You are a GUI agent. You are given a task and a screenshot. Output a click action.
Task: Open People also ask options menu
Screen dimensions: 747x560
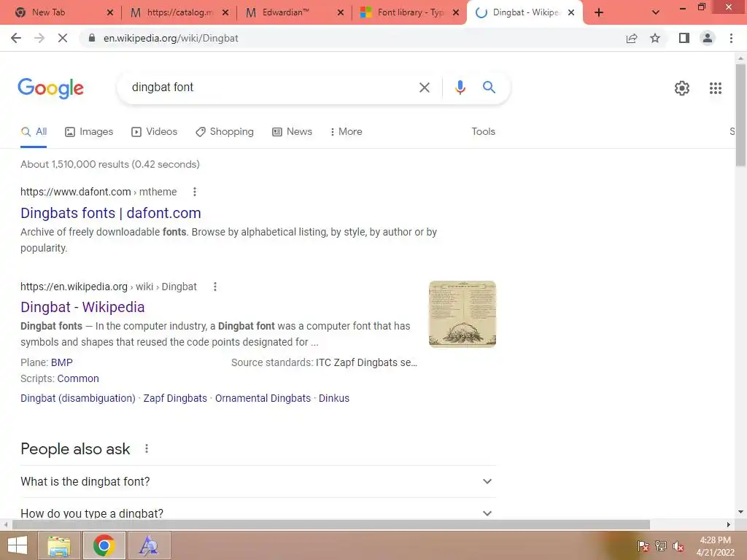pyautogui.click(x=146, y=448)
